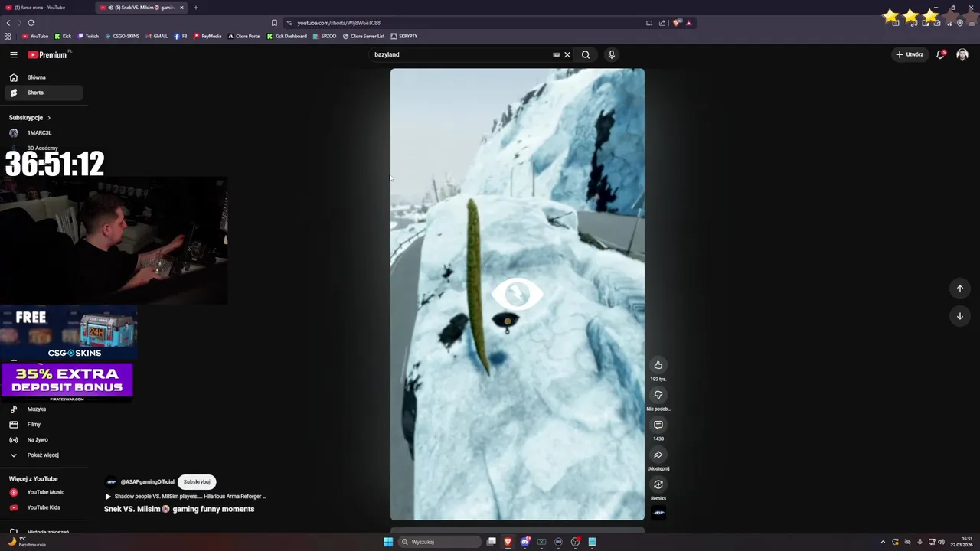Show hidden tray icons chevron
The height and width of the screenshot is (551, 980).
(x=883, y=542)
